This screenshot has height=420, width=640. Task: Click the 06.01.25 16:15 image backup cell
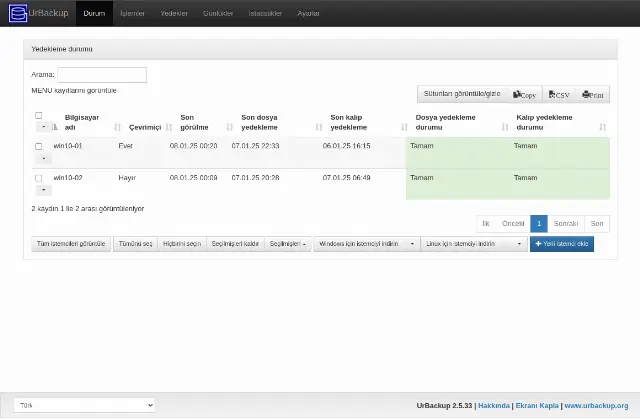pos(347,146)
